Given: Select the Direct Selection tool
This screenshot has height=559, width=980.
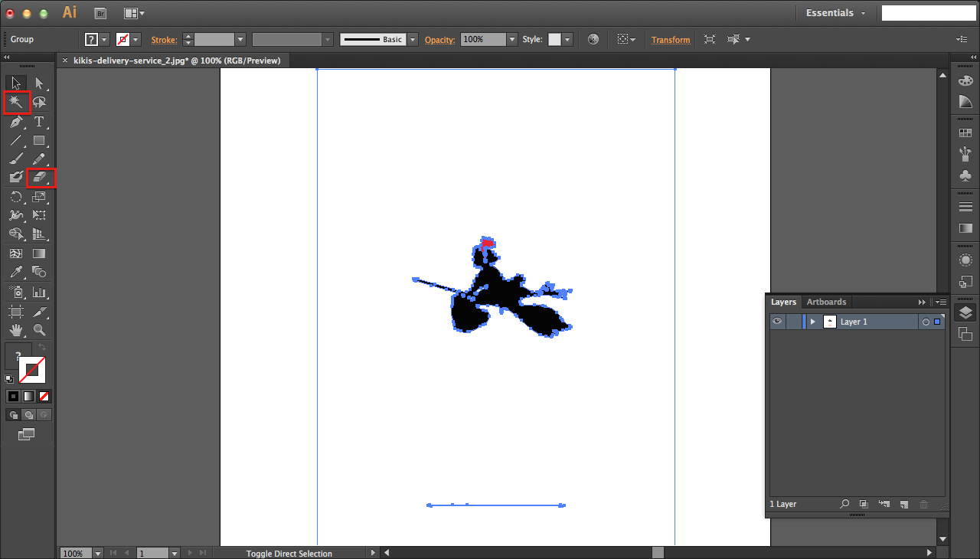Looking at the screenshot, I should 39,83.
